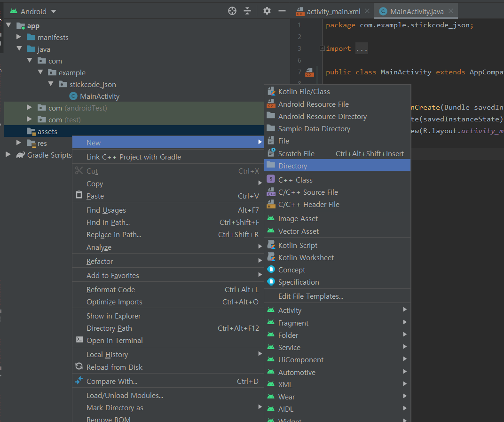Open the Android project view dropdown
Viewport: 504px width, 422px height.
[x=32, y=10]
